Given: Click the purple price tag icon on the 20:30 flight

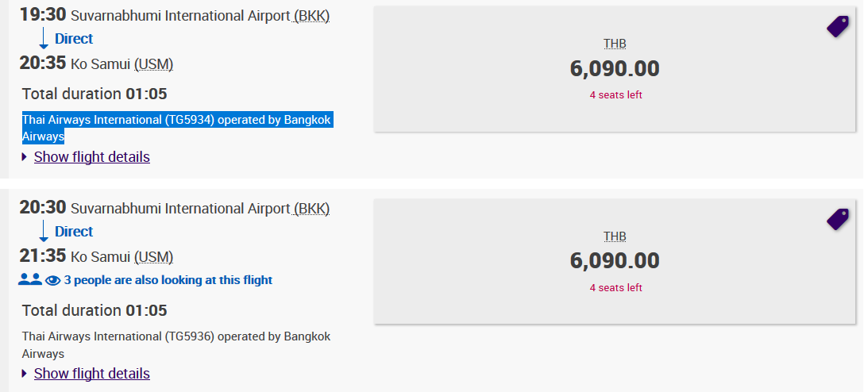Looking at the screenshot, I should pyautogui.click(x=838, y=219).
